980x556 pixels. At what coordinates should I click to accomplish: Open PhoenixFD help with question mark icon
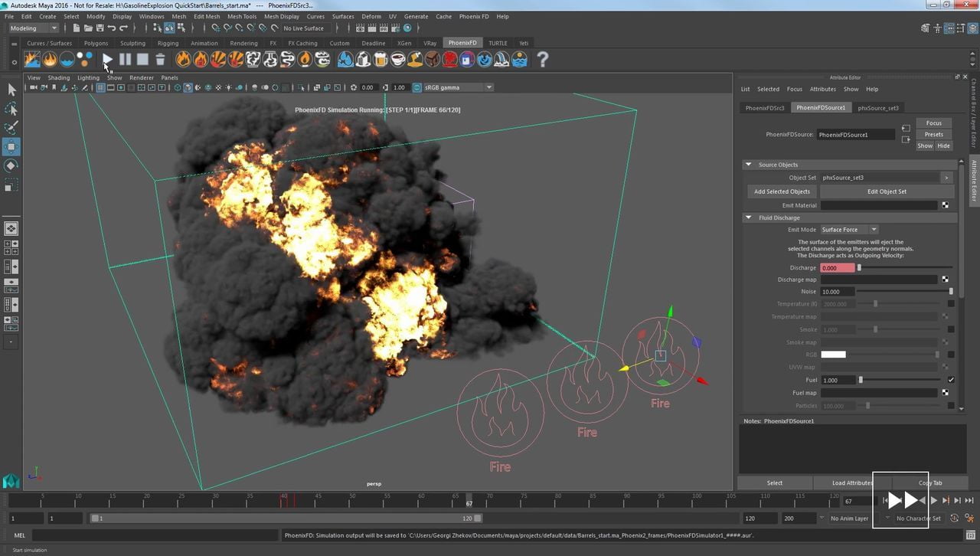542,59
